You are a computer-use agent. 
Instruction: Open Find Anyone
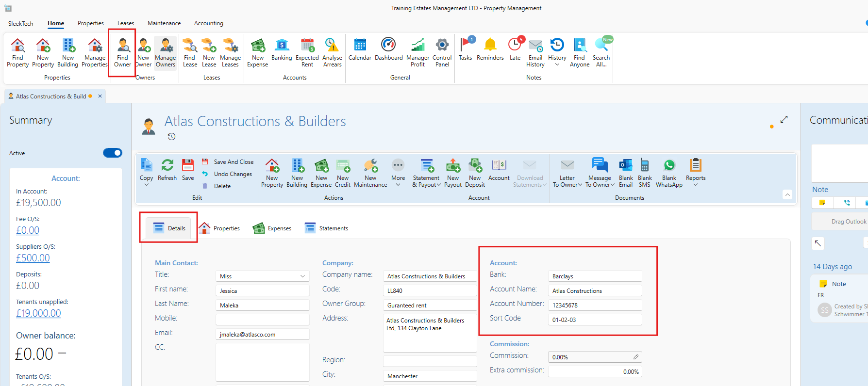point(580,52)
